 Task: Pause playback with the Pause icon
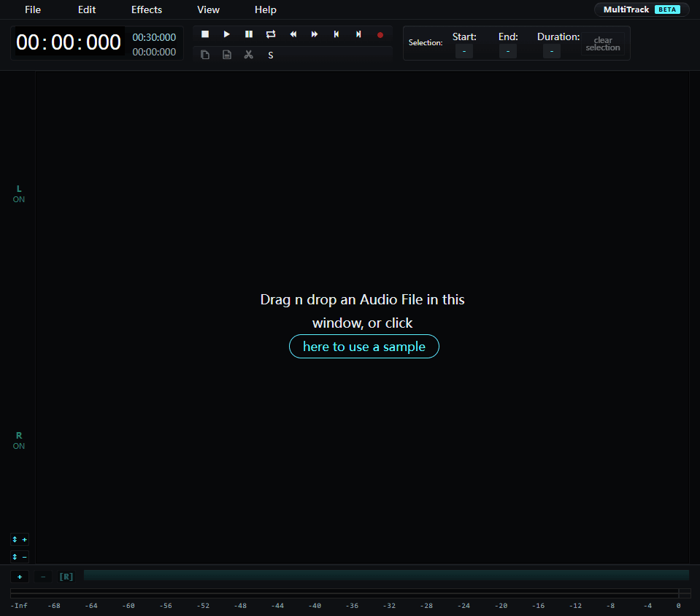pyautogui.click(x=249, y=34)
